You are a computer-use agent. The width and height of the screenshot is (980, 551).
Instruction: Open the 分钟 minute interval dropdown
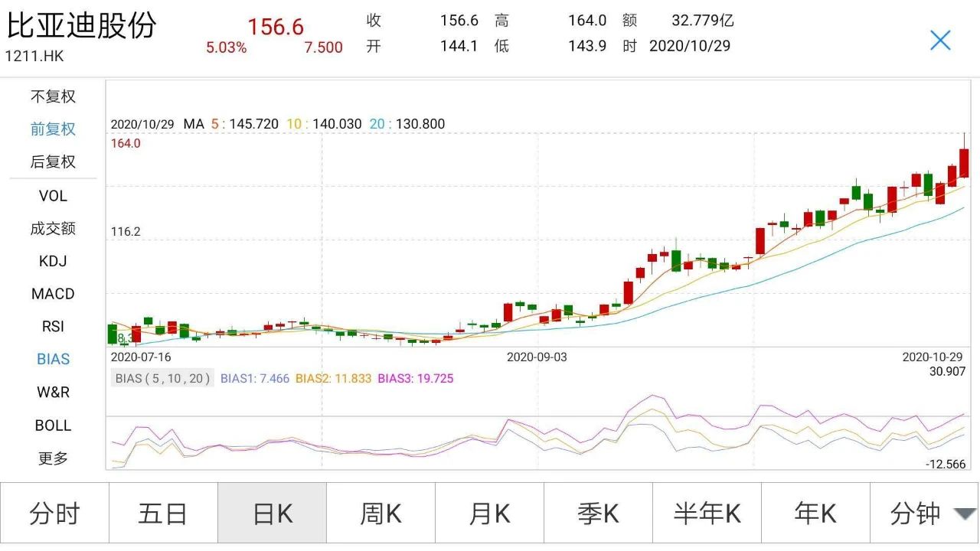click(925, 514)
